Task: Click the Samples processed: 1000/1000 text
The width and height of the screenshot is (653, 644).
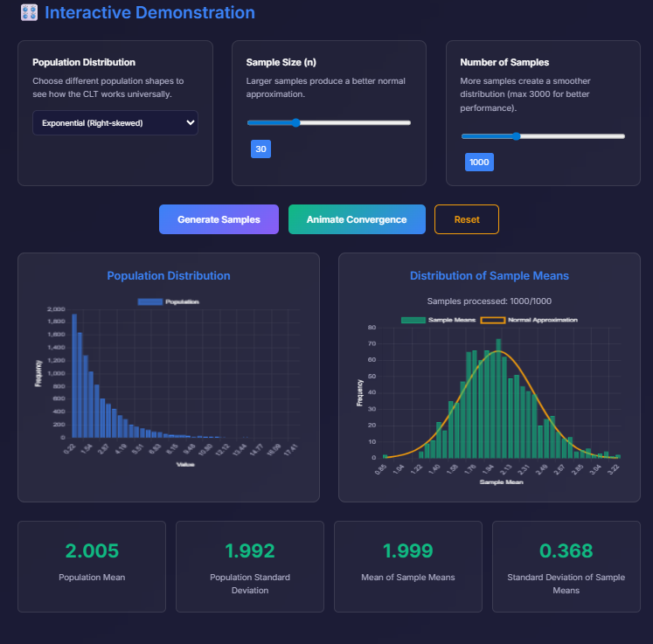Action: pos(490,301)
